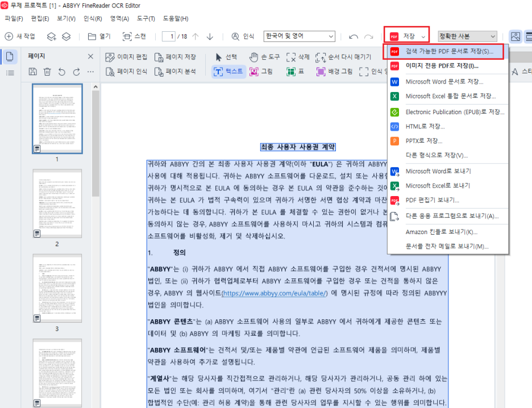Open the 편집(E) menu
The height and width of the screenshot is (408, 532).
click(40, 19)
